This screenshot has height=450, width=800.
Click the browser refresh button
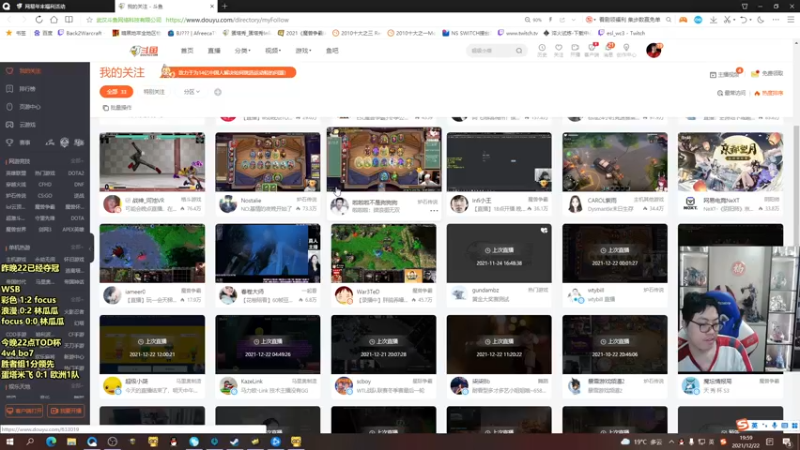39,19
